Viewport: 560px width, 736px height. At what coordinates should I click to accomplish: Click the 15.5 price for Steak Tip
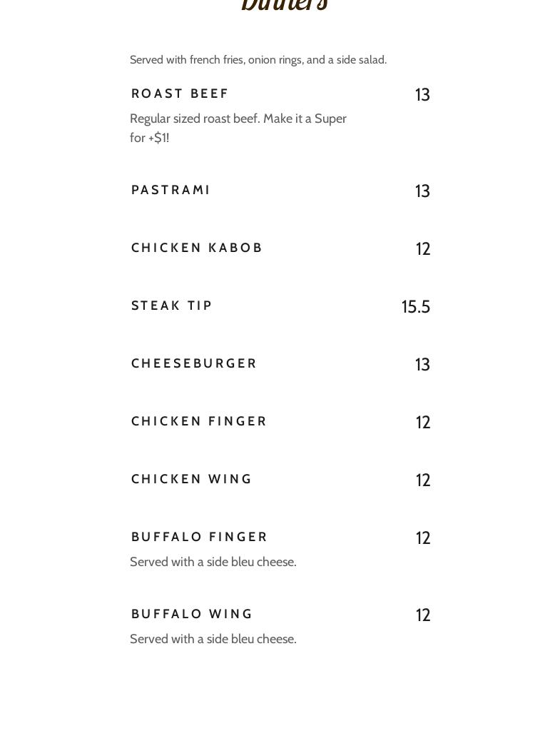pos(416,307)
